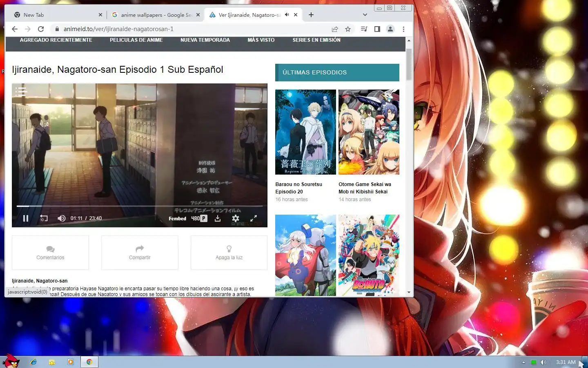Download the video with the download icon
Screen dimensions: 588x368
click(x=218, y=218)
